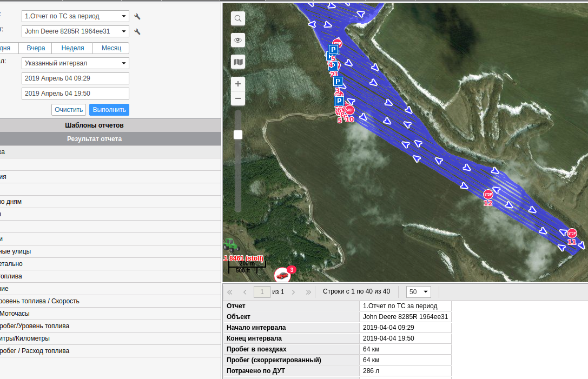Open rows-per-page dropdown showing 50
Image resolution: width=588 pixels, height=379 pixels.
click(418, 291)
